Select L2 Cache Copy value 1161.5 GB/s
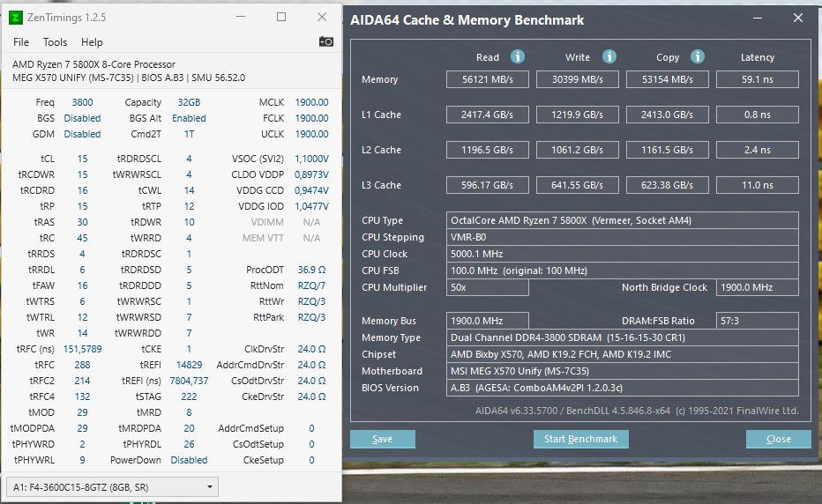 [x=668, y=150]
